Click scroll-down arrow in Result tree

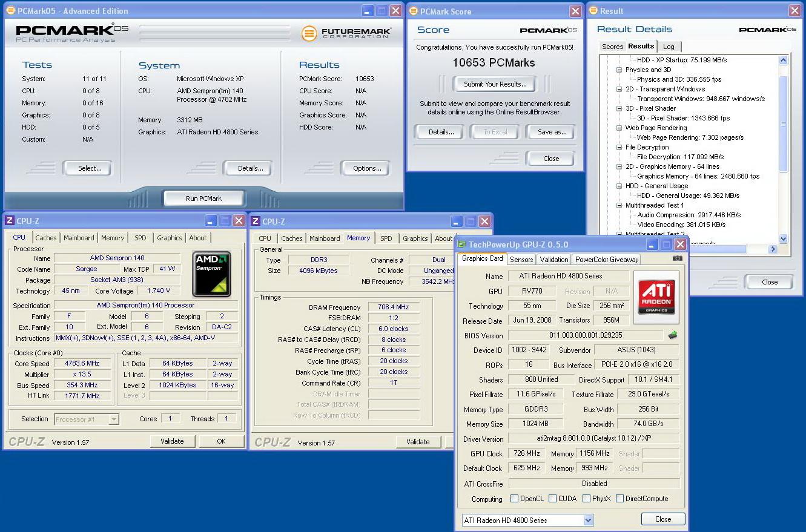click(783, 238)
